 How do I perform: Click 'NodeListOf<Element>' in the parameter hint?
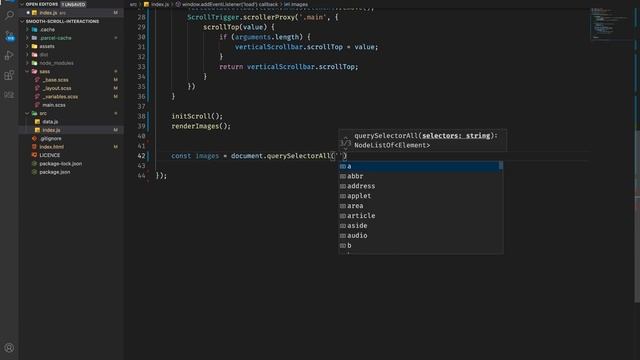click(x=392, y=145)
